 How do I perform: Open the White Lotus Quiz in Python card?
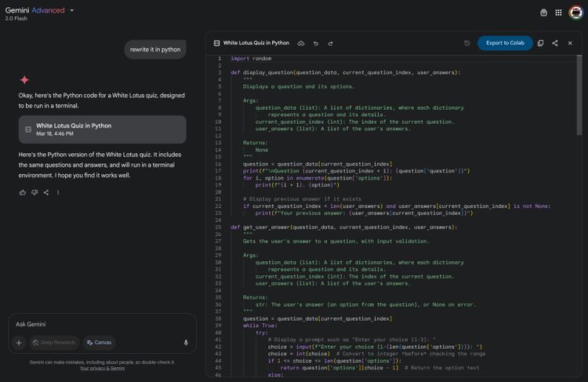[x=103, y=129]
